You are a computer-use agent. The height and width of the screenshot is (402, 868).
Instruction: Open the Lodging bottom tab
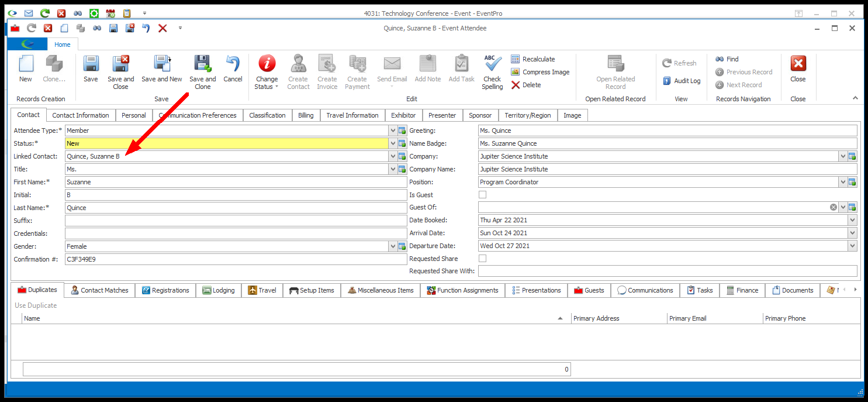point(219,290)
